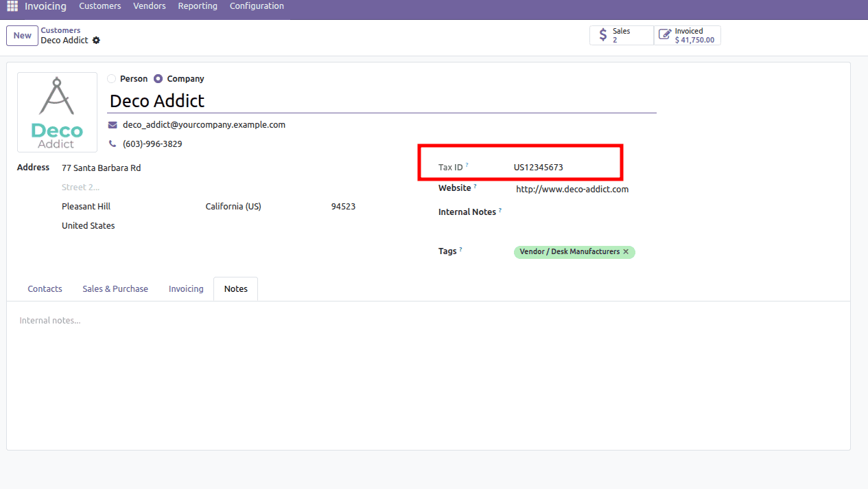This screenshot has height=489, width=868.
Task: Click the New button
Action: pyautogui.click(x=21, y=35)
